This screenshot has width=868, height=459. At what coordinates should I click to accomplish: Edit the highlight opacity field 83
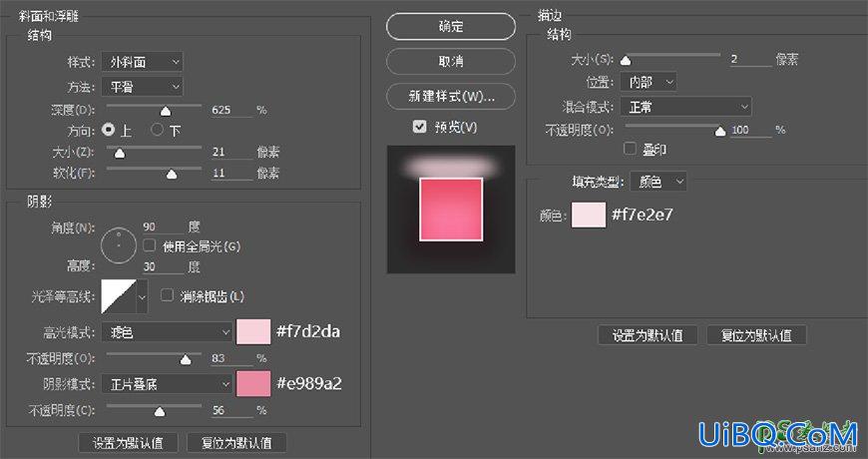[231, 359]
